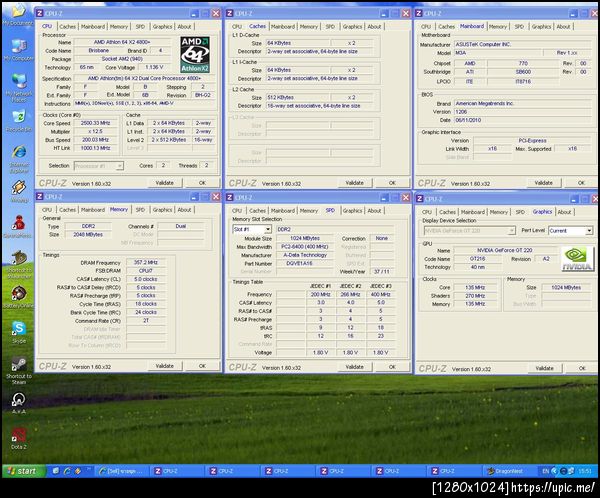Open Memory tab in the Memory Slot Selection window
The height and width of the screenshot is (498, 600).
308,211
